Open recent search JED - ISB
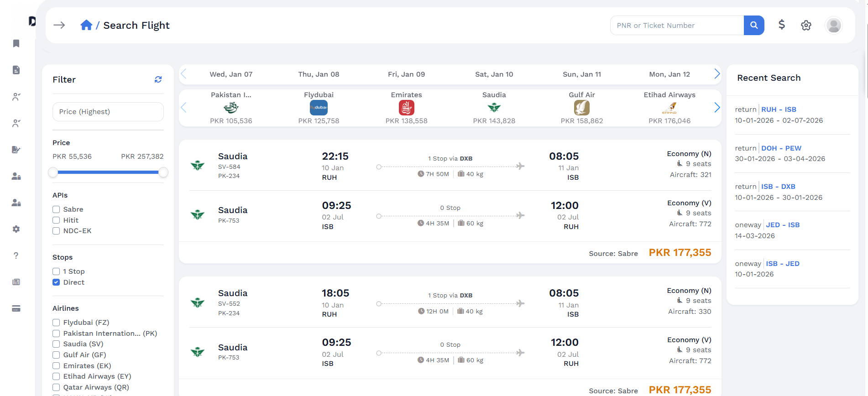 coord(783,225)
